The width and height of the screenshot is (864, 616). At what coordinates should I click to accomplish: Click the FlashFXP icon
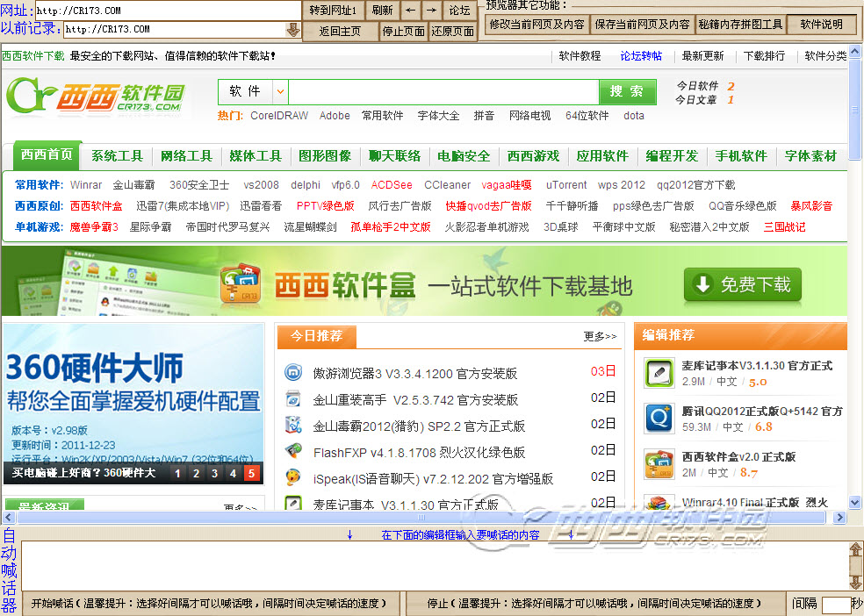(293, 451)
